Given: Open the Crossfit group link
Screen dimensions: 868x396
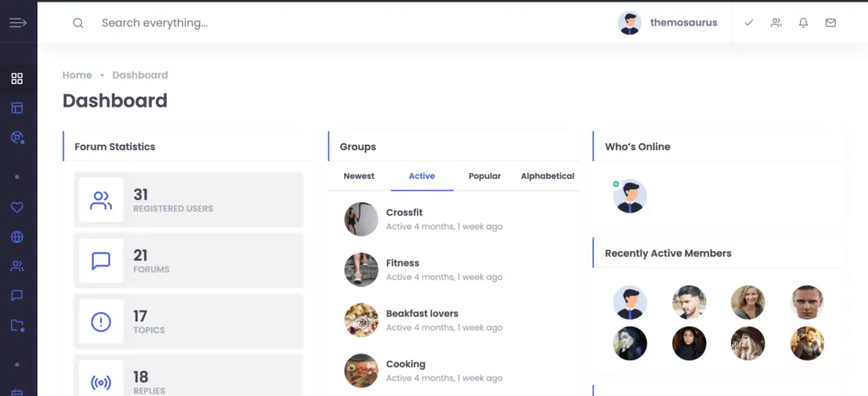Looking at the screenshot, I should click(x=404, y=213).
